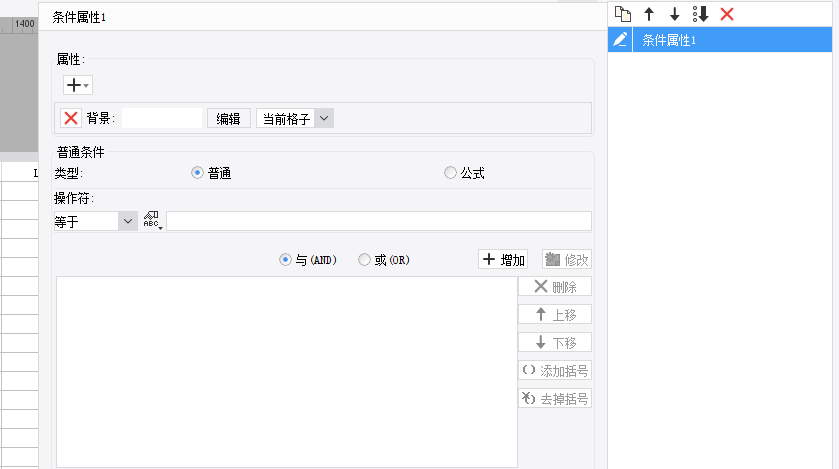Click the 去掉括号 remove brackets button
The image size is (839, 469).
(555, 398)
